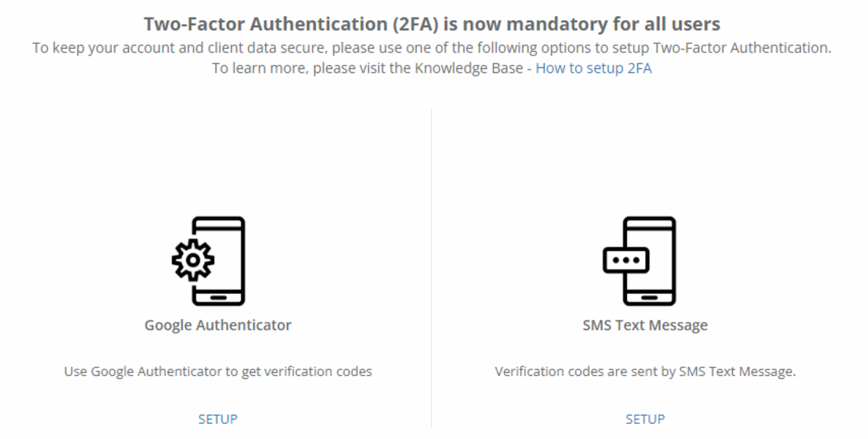Viewport: 868px width, 439px height.
Task: Click the 2FA is now mandatory heading
Action: [432, 24]
